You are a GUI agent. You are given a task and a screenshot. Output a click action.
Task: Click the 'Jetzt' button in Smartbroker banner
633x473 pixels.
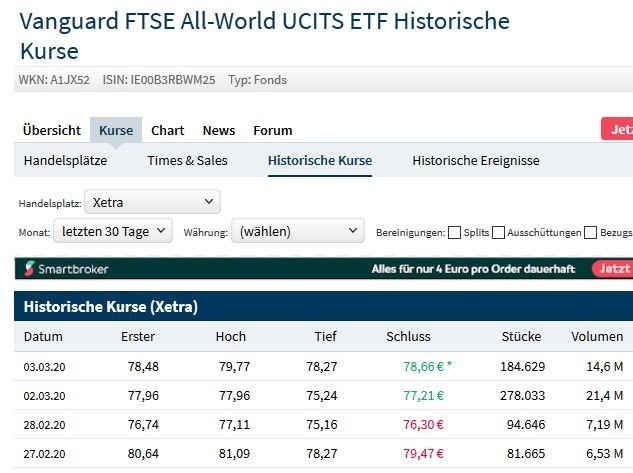click(612, 268)
